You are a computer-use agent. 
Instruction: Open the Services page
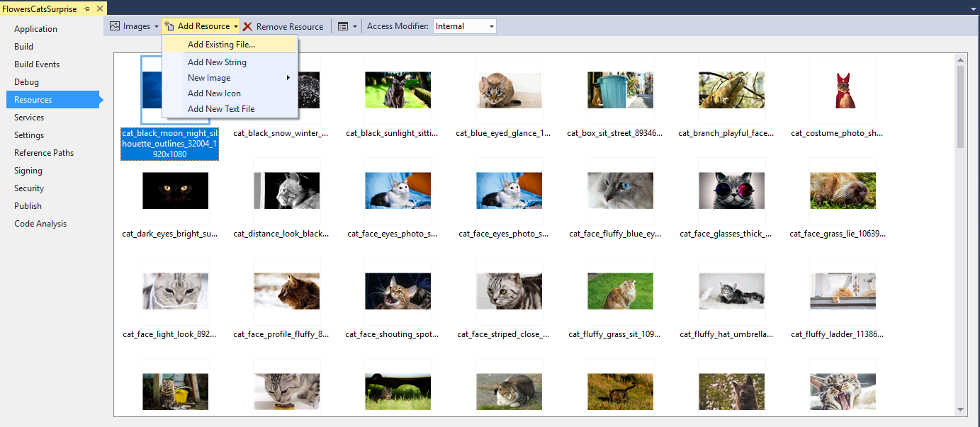29,118
